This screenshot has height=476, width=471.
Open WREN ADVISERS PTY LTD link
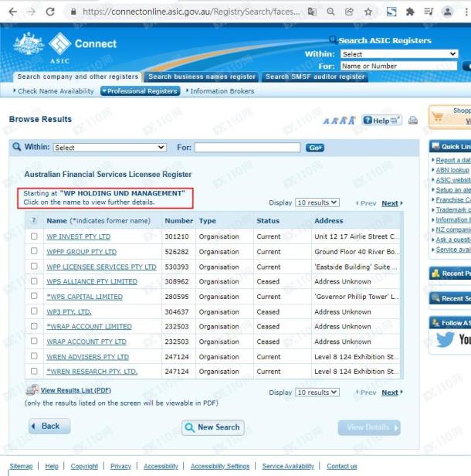click(x=88, y=357)
